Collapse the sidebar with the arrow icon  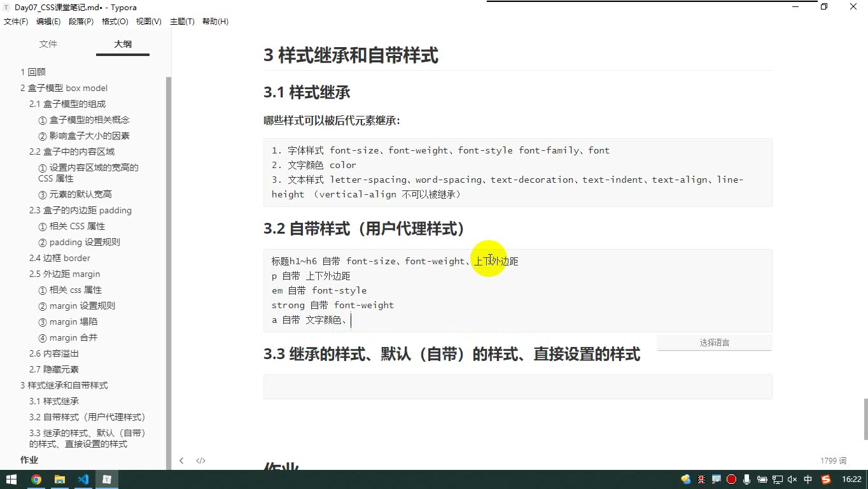click(181, 460)
